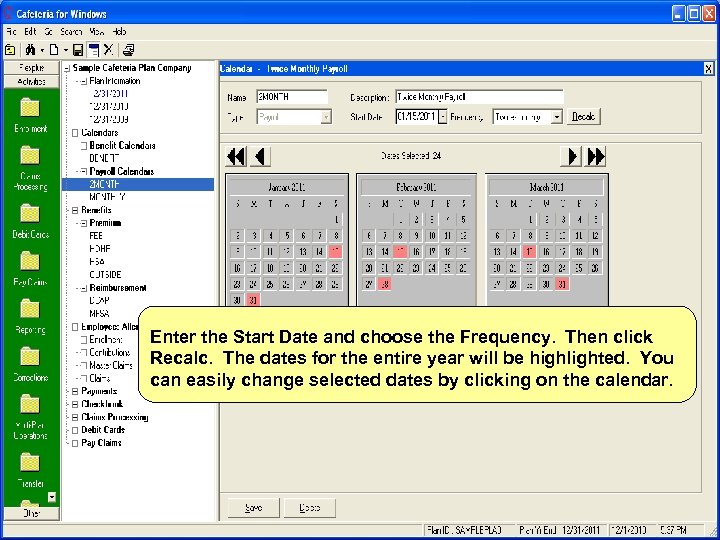Screen dimensions: 720x540
Task: Close the Calendar panel with the X
Action: [x=709, y=69]
